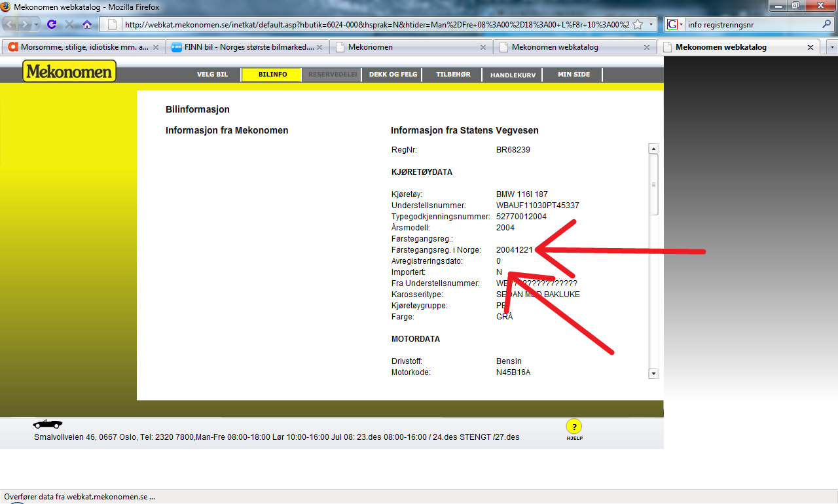Select the chassis number WBAUF11030PT45337
838x504 pixels.
(537, 205)
